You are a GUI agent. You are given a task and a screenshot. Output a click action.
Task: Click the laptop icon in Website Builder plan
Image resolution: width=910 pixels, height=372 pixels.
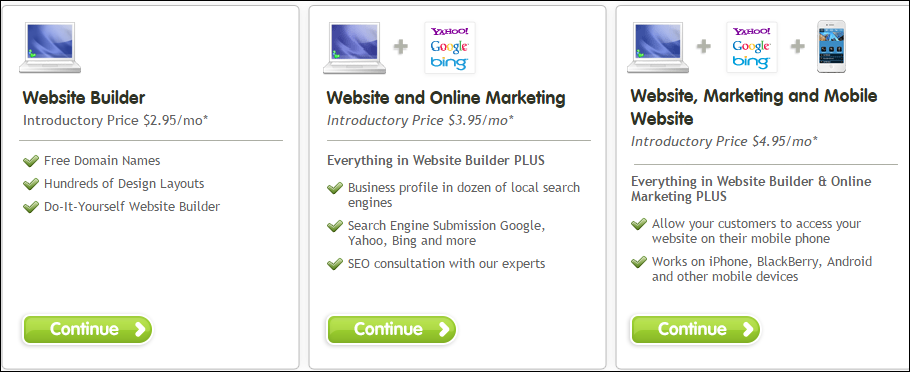pyautogui.click(x=50, y=48)
